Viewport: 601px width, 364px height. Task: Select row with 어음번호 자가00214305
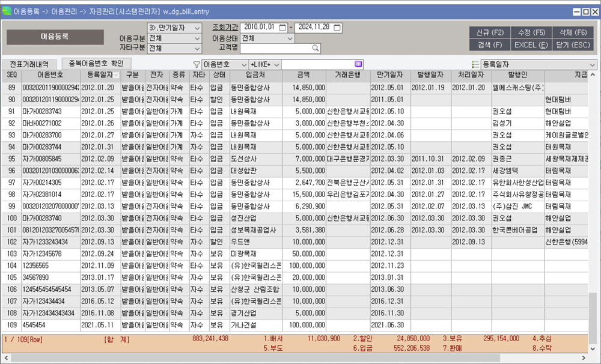[294, 183]
